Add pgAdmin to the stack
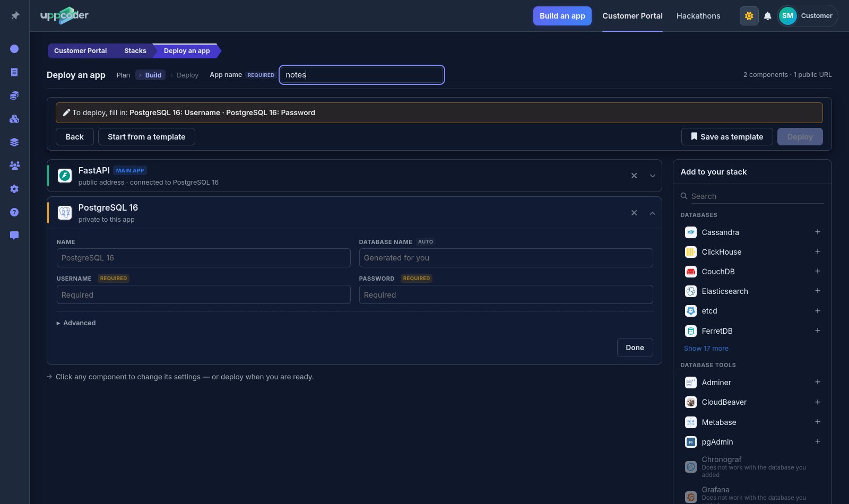 tap(818, 441)
